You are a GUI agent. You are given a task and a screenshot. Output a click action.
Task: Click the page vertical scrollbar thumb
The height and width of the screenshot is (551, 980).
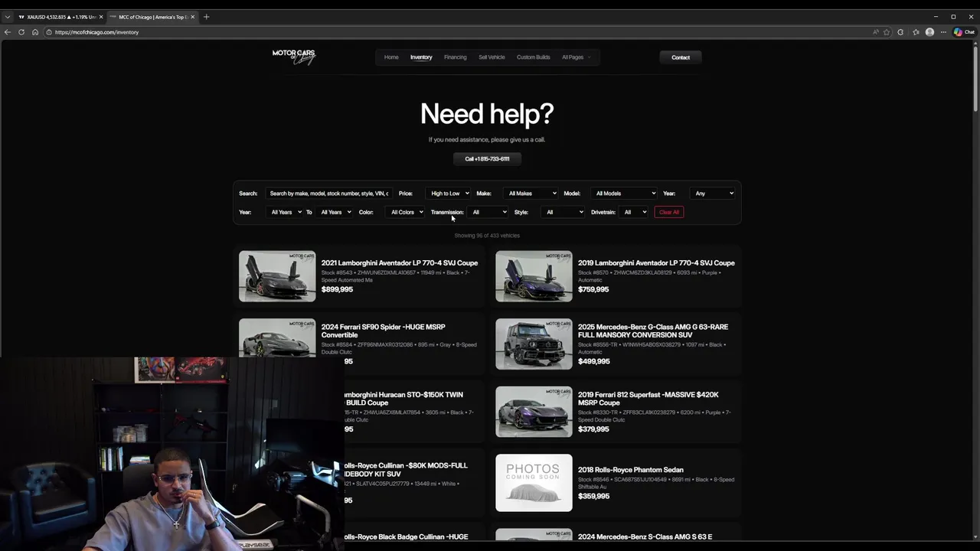975,80
